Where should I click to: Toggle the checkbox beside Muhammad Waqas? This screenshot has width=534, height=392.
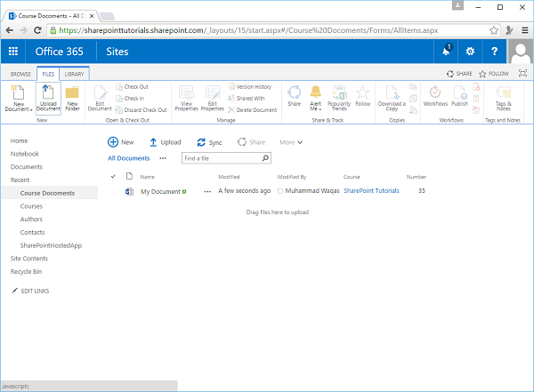281,191
